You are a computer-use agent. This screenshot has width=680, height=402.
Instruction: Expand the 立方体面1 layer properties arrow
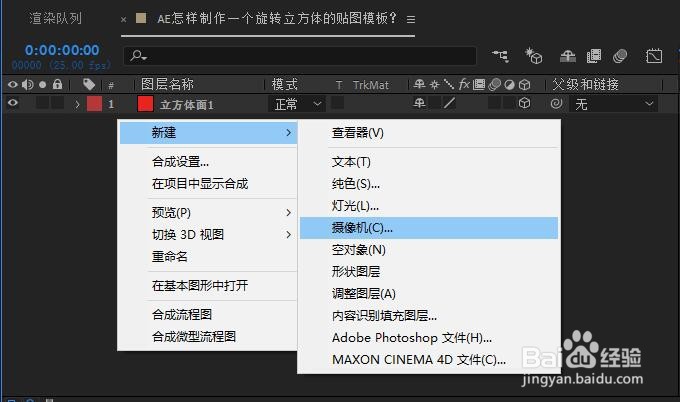click(x=77, y=104)
